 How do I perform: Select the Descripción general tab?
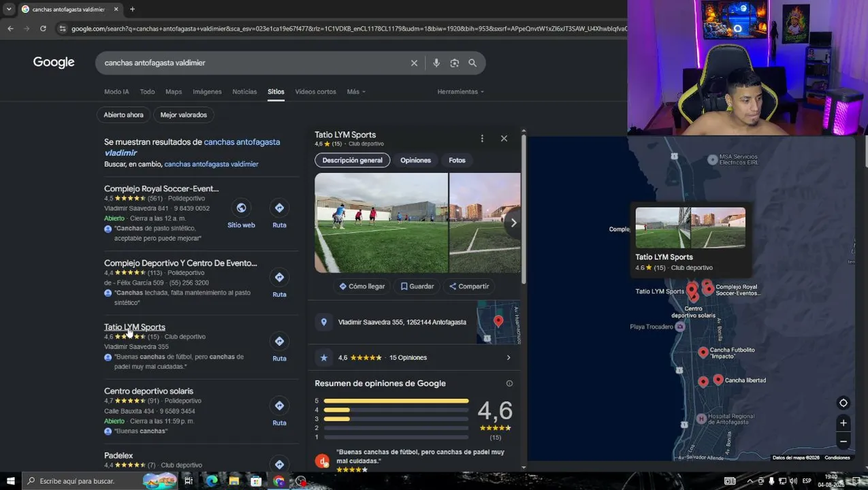point(352,161)
